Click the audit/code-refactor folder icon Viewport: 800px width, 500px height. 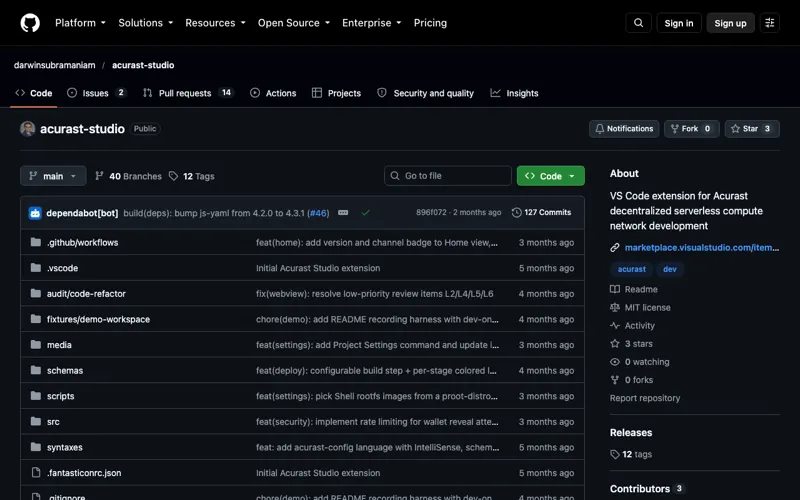click(x=36, y=293)
